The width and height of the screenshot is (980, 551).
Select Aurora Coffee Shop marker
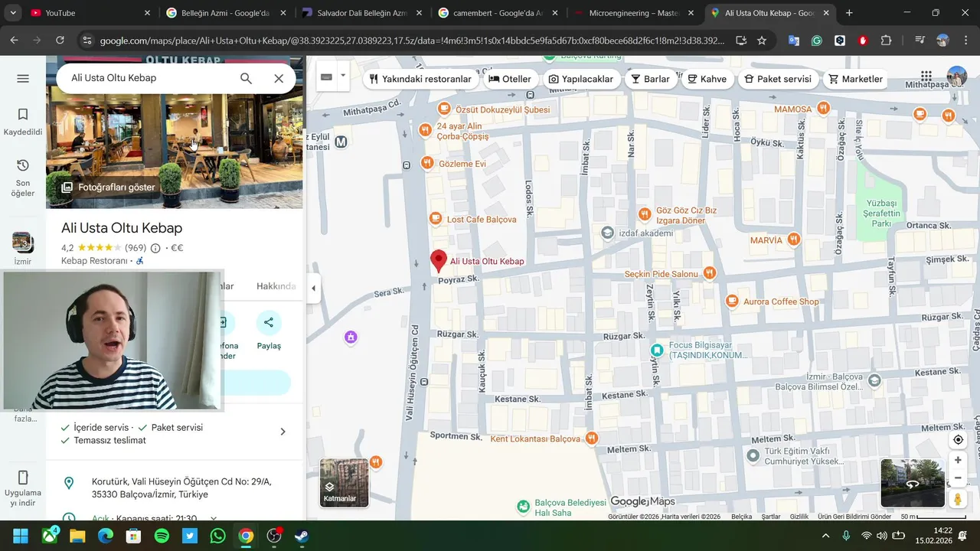(732, 302)
